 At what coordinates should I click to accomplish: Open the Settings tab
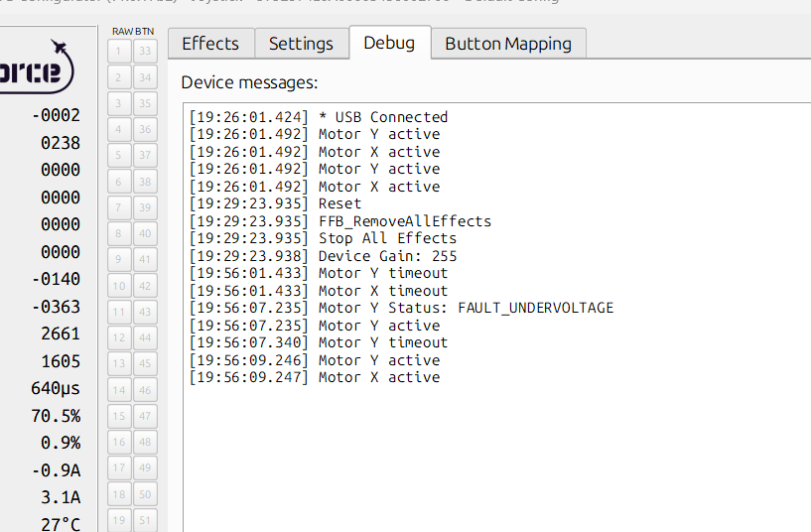(301, 44)
